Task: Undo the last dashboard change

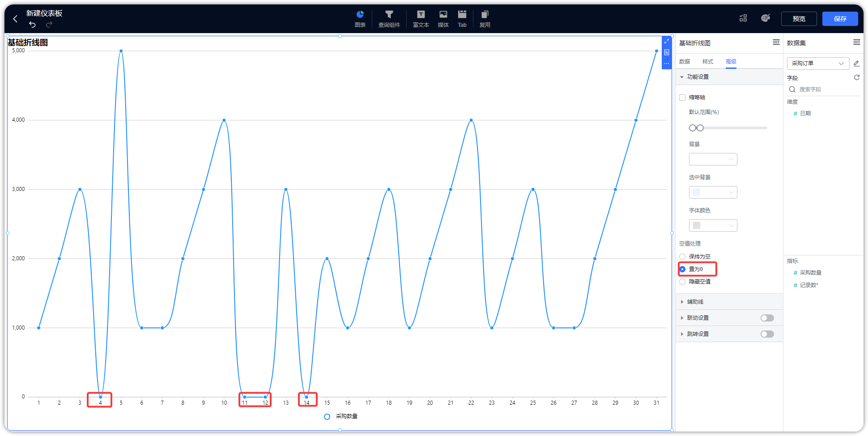Action: [32, 24]
